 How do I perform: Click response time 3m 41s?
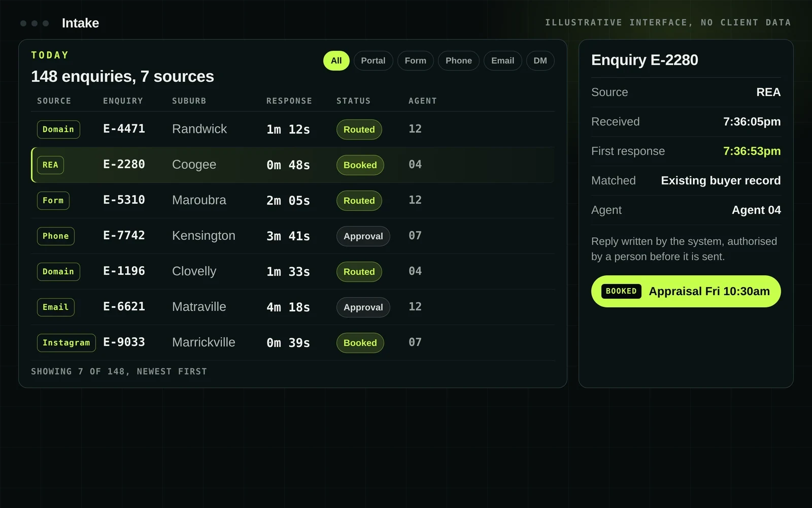click(x=288, y=236)
